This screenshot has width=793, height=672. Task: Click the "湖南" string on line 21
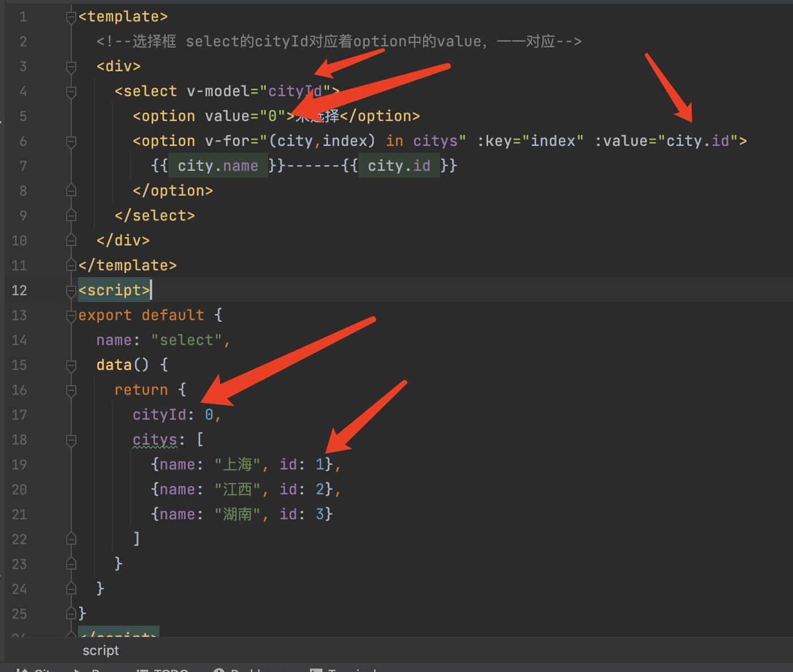coord(236,514)
